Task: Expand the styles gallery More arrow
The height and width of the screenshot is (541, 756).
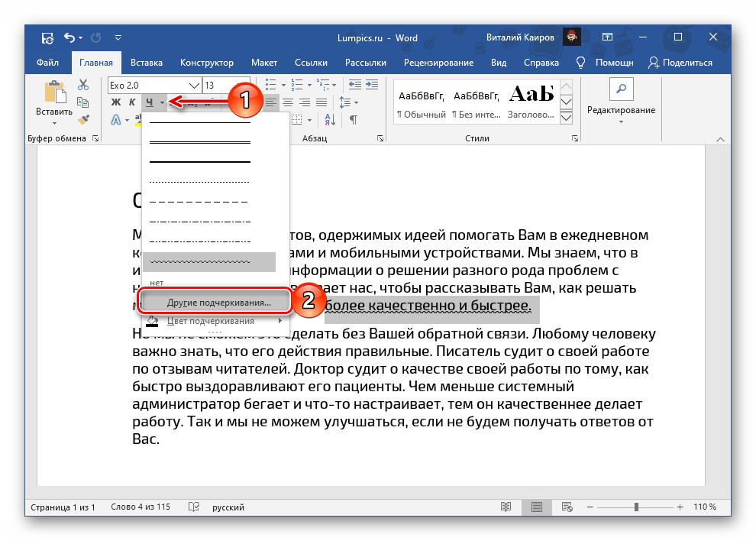Action: (566, 117)
